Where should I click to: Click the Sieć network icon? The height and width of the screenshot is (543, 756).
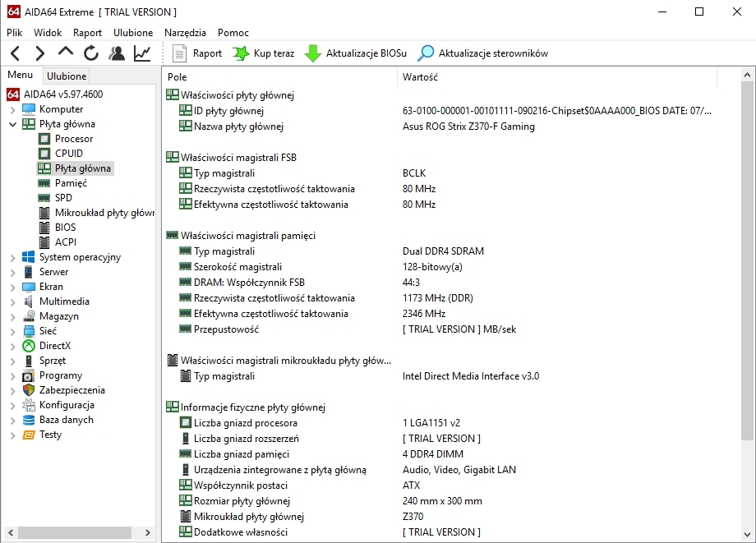[29, 331]
